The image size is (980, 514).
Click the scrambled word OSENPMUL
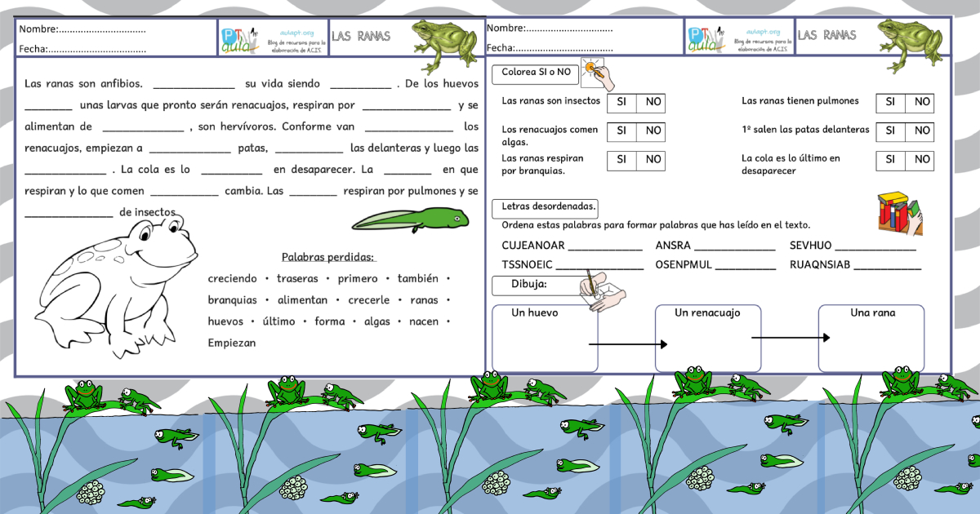tap(684, 264)
